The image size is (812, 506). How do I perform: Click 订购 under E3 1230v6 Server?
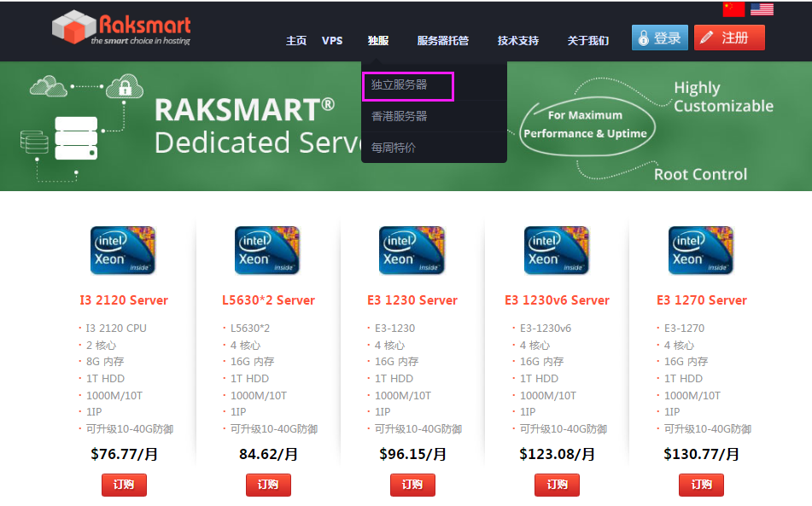[x=558, y=485]
